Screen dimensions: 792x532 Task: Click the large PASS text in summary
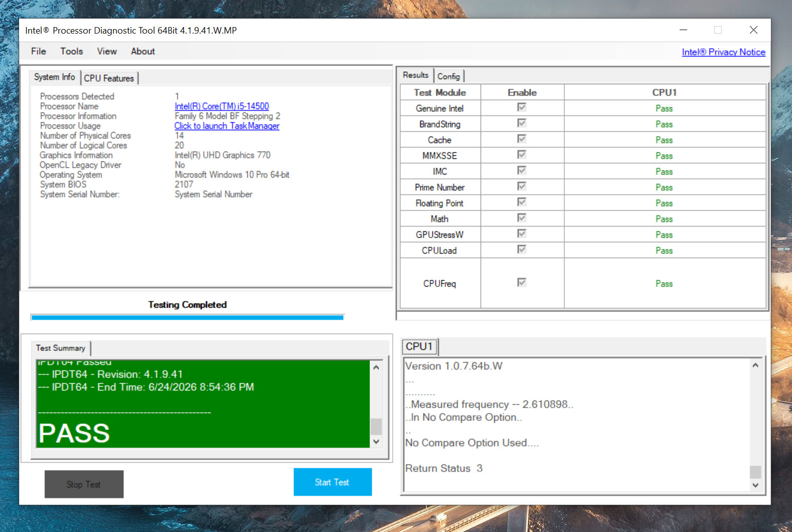pyautogui.click(x=74, y=433)
